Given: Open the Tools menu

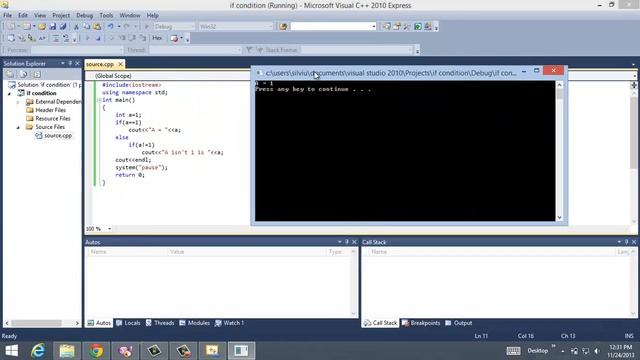Looking at the screenshot, I should coord(106,16).
